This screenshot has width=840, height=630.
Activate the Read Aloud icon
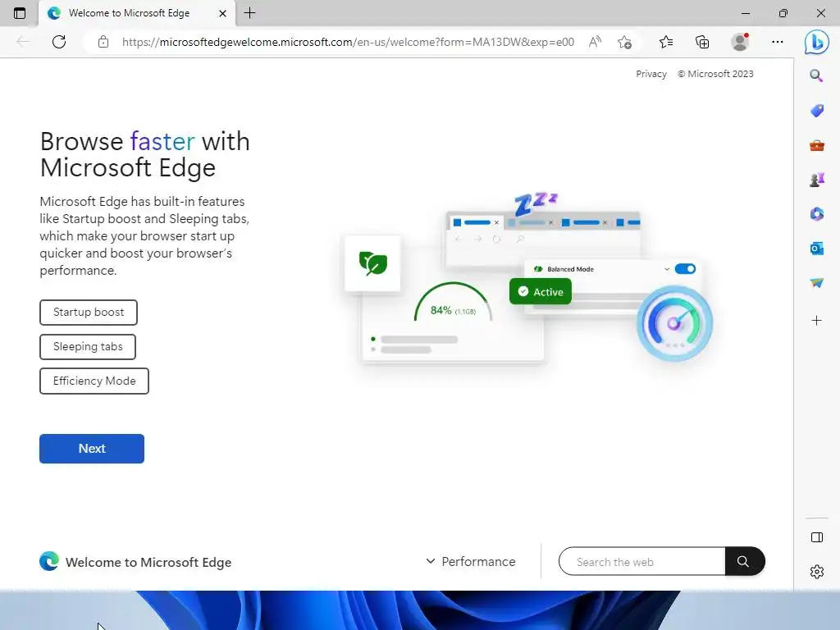click(595, 42)
